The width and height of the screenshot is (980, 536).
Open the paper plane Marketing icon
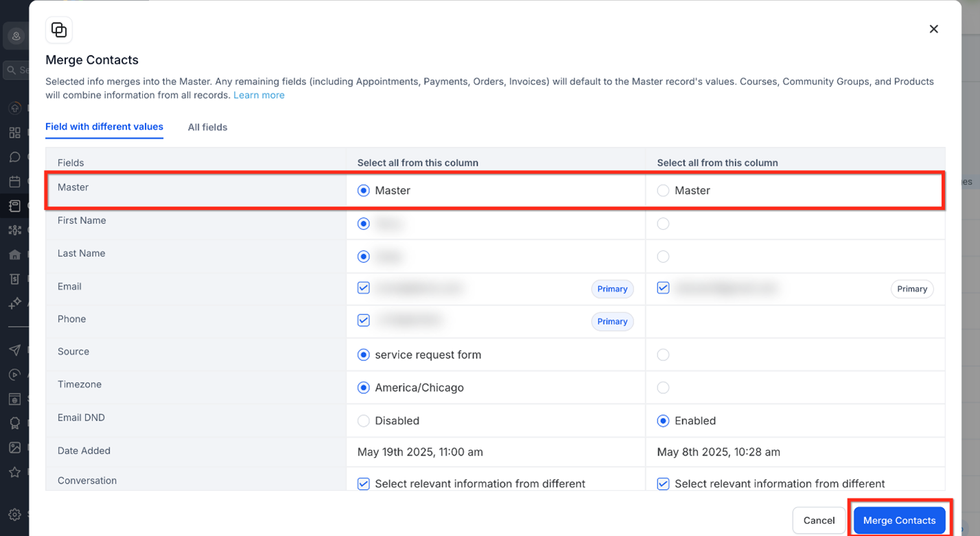coord(14,350)
